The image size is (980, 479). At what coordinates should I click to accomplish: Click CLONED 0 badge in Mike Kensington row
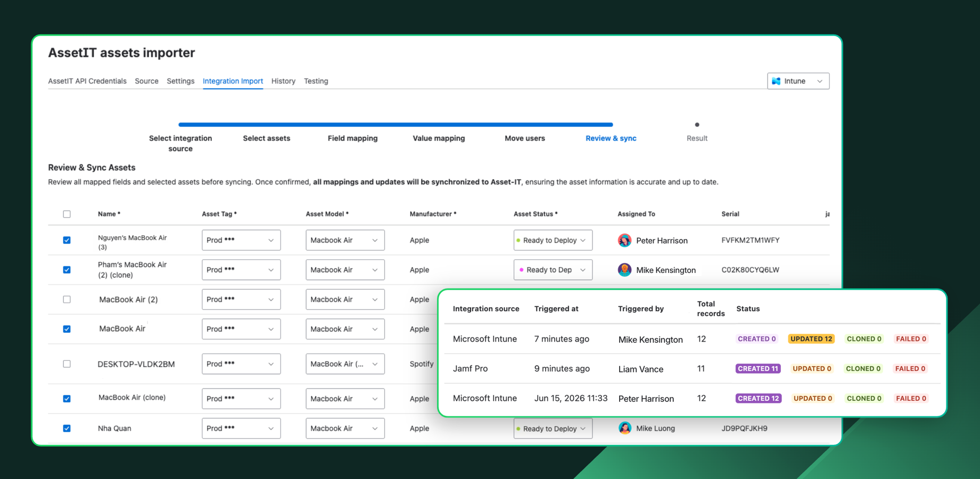864,338
